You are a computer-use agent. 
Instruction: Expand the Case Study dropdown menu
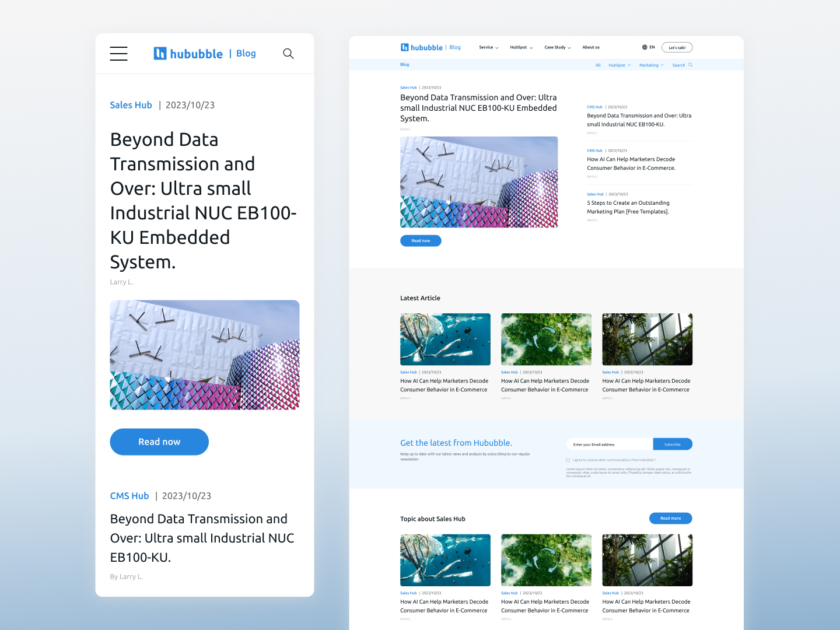tap(557, 47)
